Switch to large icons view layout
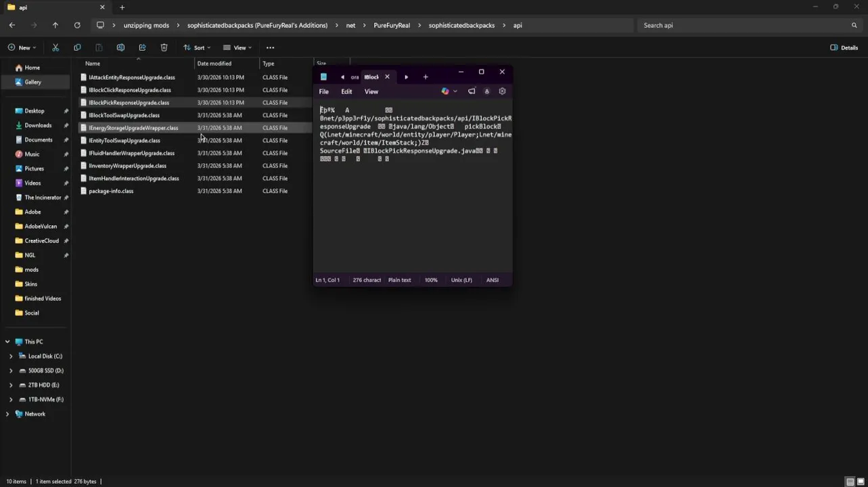 861,482
